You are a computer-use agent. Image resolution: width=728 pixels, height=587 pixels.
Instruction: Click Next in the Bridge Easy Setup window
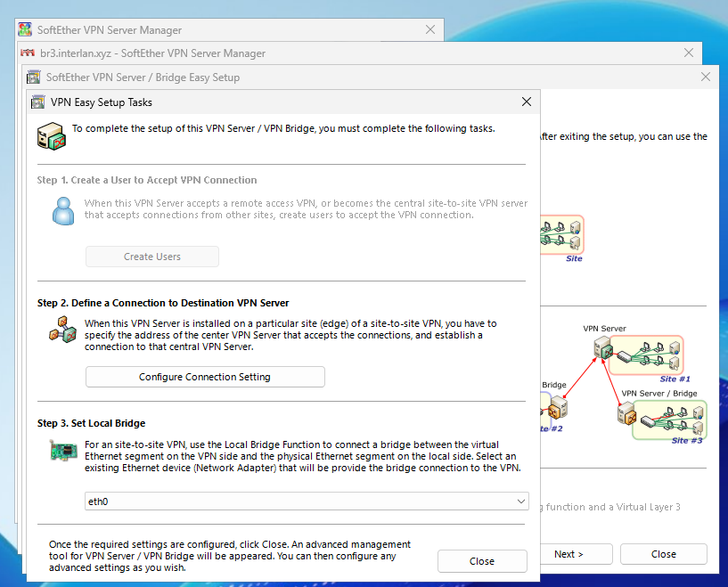575,554
